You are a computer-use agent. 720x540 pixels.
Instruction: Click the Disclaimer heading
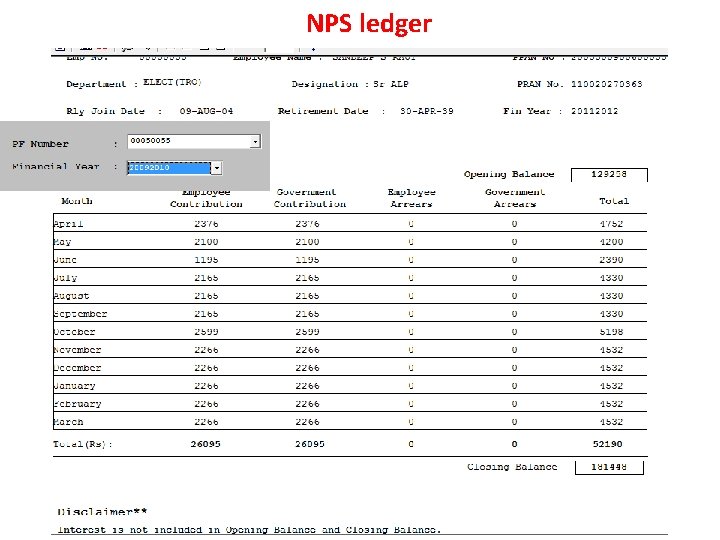click(x=102, y=512)
